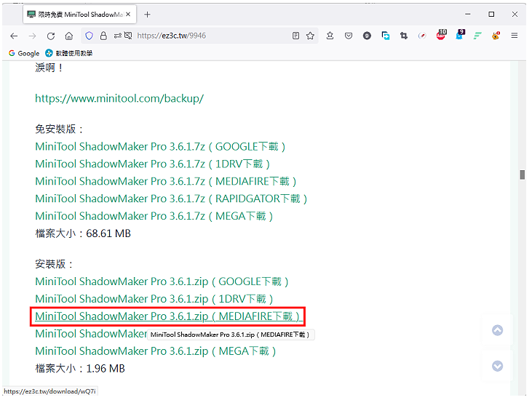The image size is (532, 400).
Task: Download installer zip from 1DRV link
Action: (x=154, y=299)
